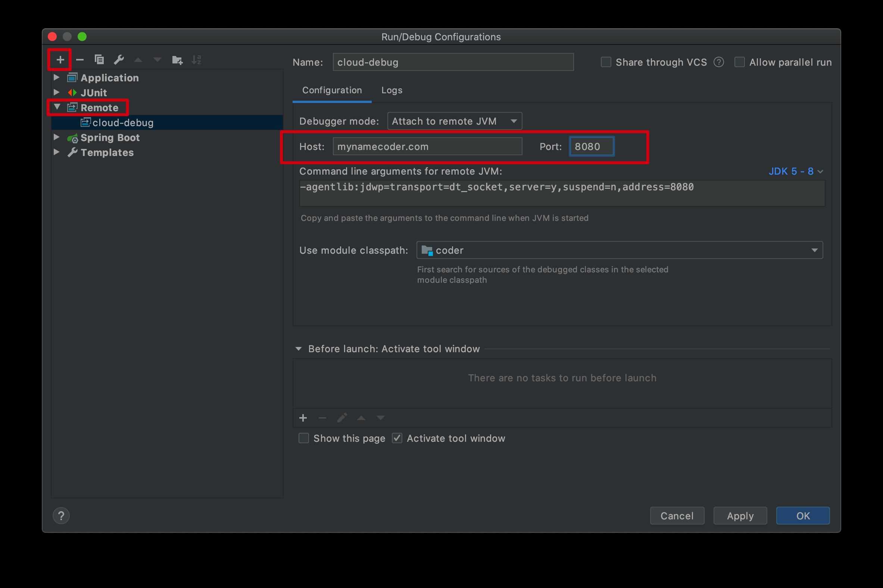Expand the Spring Boot node

(x=57, y=137)
